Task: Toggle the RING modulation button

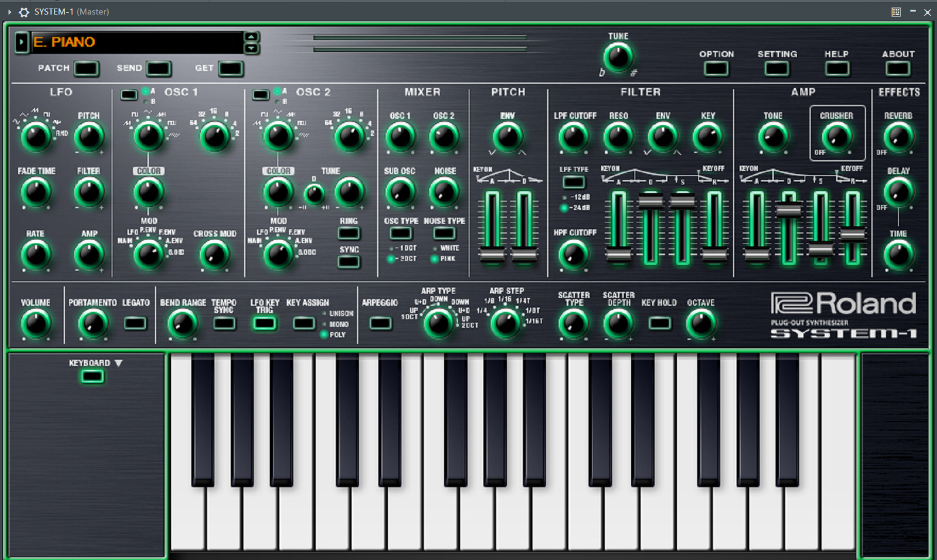Action: click(x=349, y=234)
